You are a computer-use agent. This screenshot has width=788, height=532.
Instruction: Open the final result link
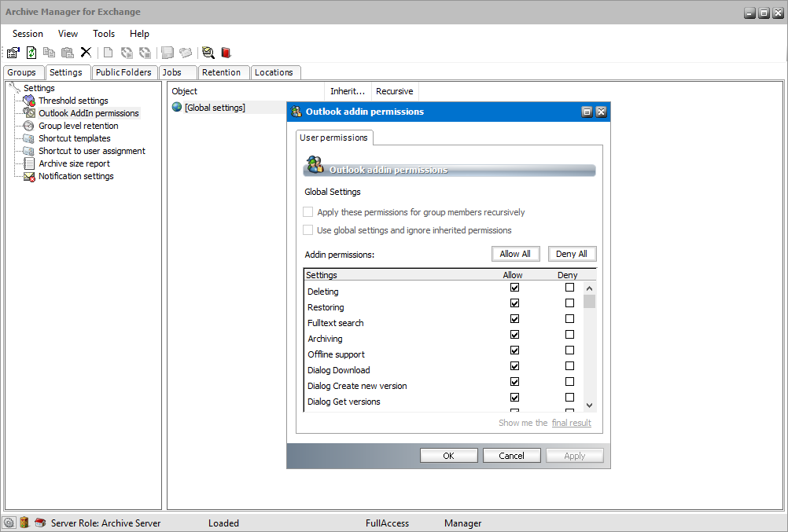tap(572, 423)
